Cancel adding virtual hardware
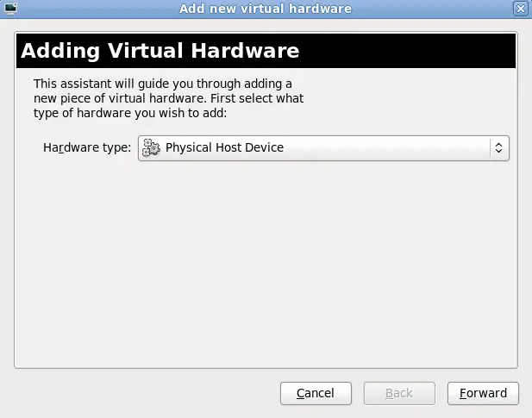This screenshot has width=532, height=418. coord(316,393)
